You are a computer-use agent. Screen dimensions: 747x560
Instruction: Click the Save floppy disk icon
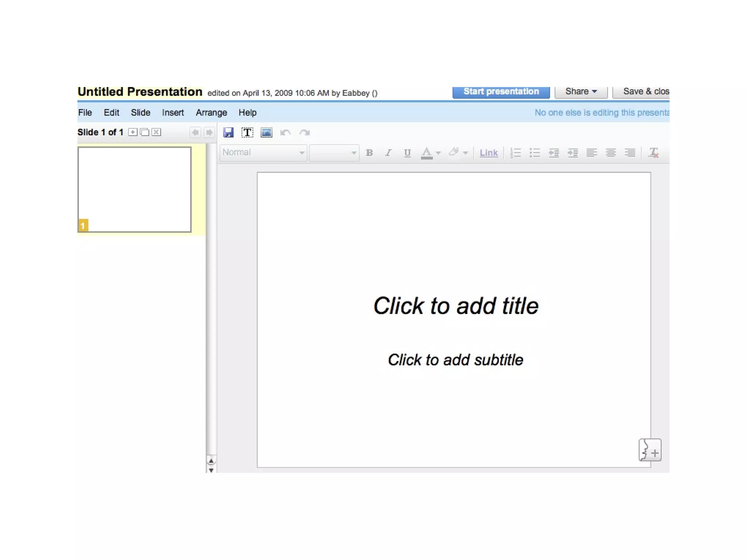228,132
